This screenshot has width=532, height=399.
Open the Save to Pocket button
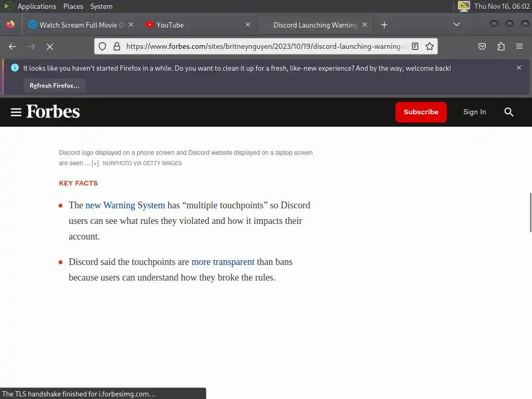[482, 46]
